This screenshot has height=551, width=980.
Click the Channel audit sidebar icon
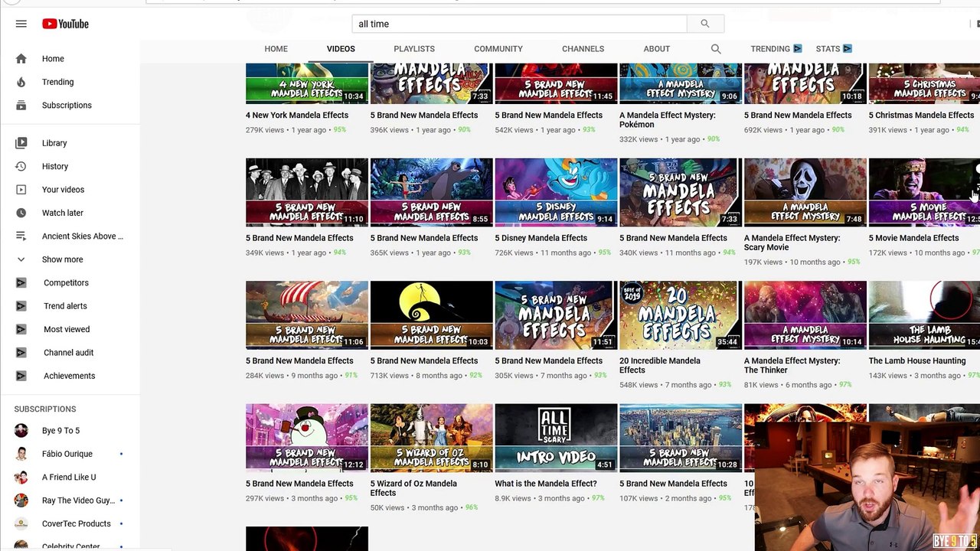(x=21, y=353)
